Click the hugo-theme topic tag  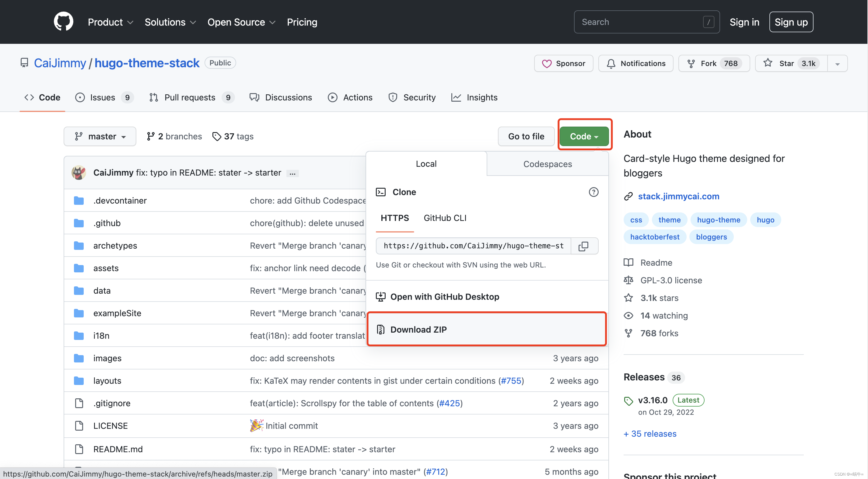718,220
